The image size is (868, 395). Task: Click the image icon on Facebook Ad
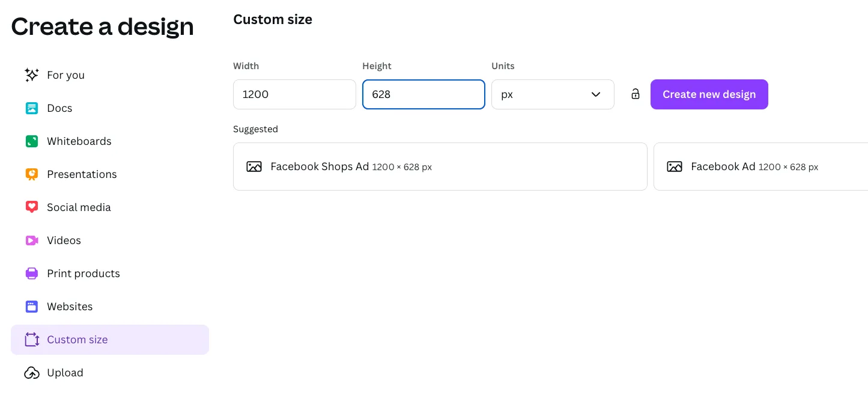point(673,167)
